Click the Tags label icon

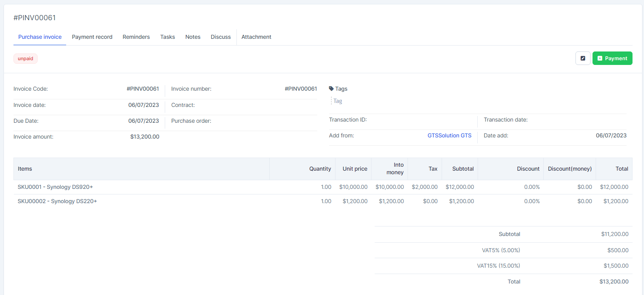331,89
